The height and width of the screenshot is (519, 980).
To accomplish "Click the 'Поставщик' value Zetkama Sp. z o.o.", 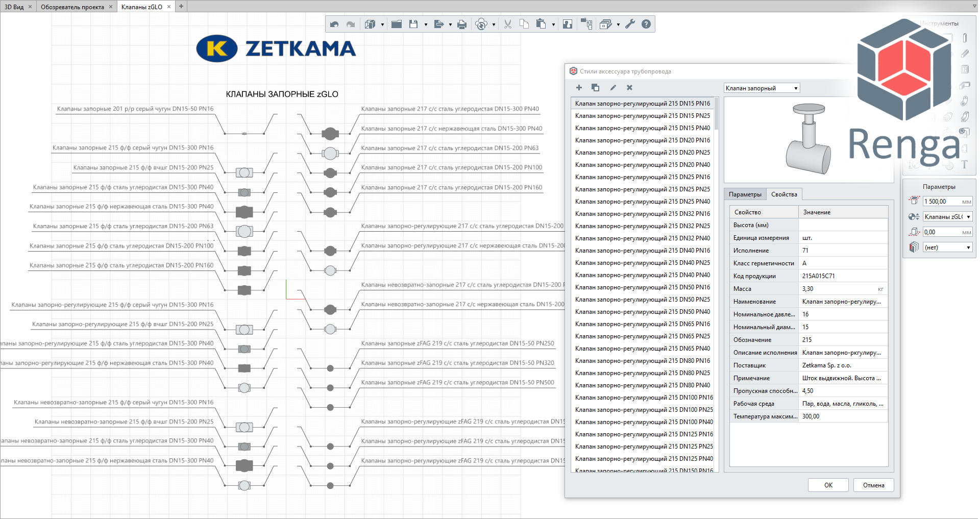I will coord(843,365).
